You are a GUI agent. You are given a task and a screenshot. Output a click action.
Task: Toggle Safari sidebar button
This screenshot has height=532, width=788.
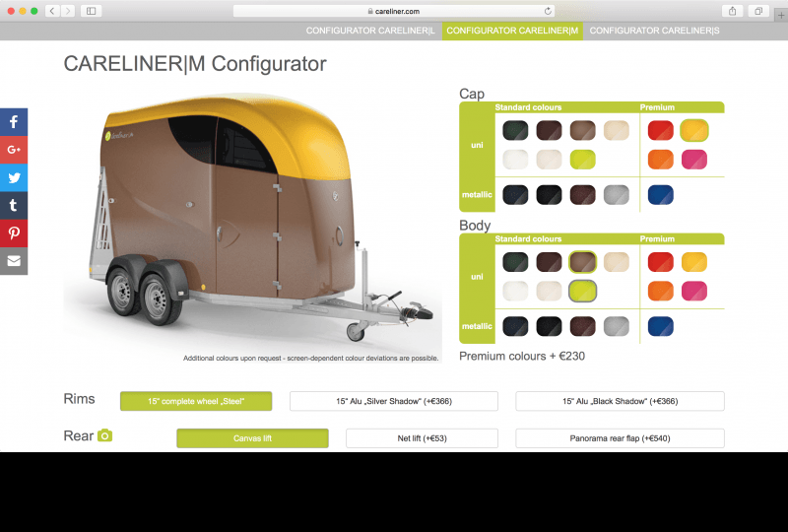91,11
